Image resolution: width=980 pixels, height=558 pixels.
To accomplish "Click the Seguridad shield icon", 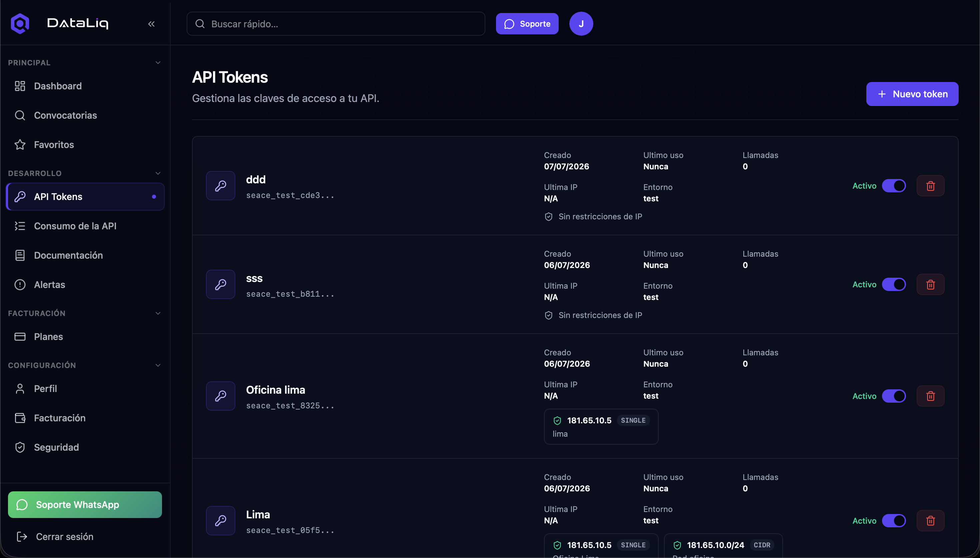I will coord(20,447).
